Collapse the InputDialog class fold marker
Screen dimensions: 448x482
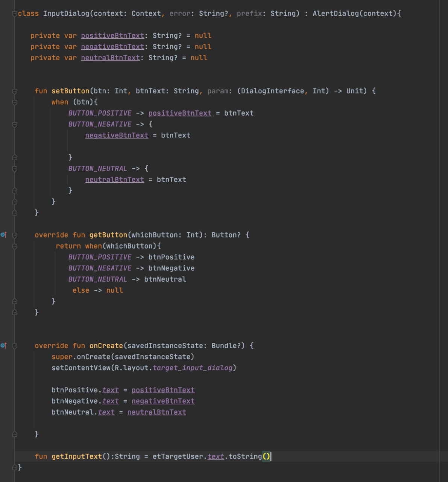pos(14,14)
